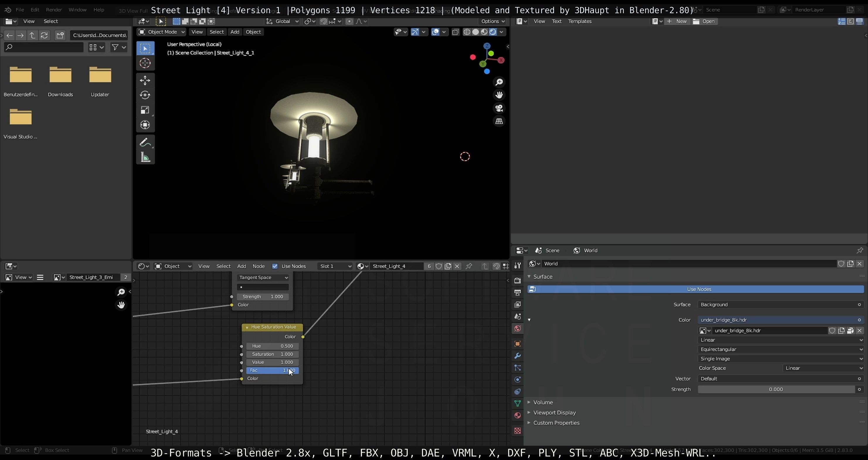This screenshot has width=868, height=460.
Task: Click the Use Nodes button in World surface
Action: [x=699, y=289]
